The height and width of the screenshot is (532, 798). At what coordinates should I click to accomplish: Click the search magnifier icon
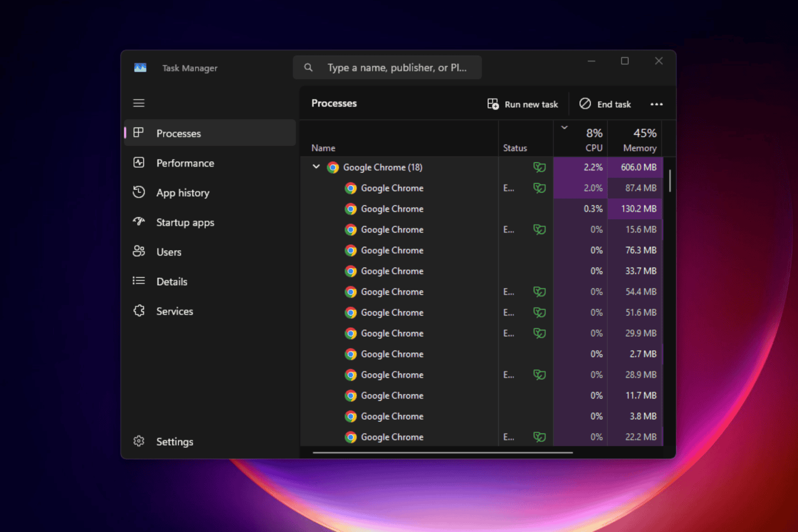point(308,68)
